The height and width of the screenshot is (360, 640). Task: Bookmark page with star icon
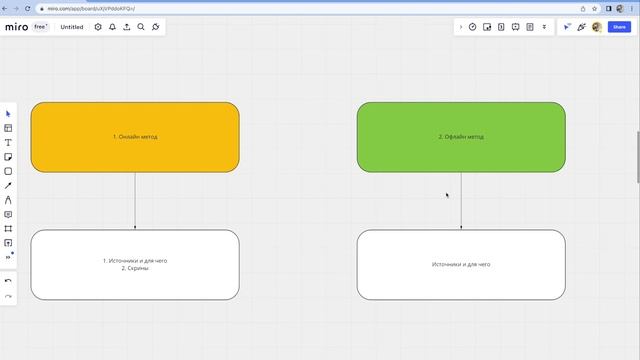click(594, 9)
